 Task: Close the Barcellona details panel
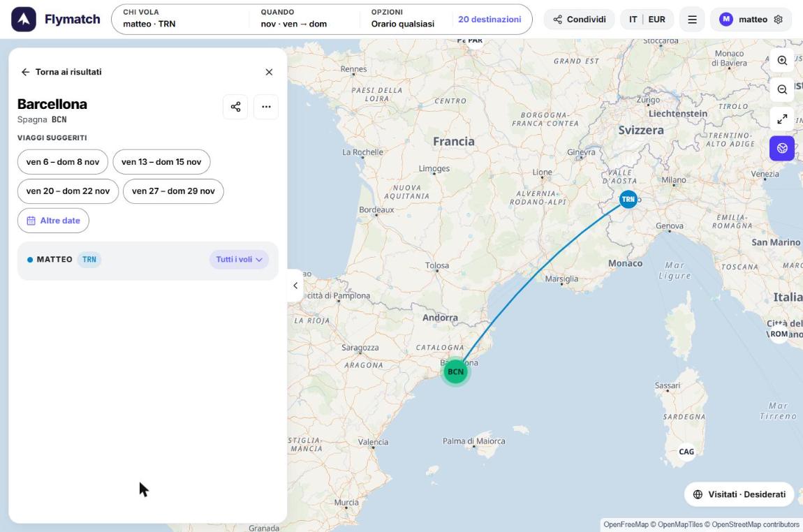click(269, 72)
